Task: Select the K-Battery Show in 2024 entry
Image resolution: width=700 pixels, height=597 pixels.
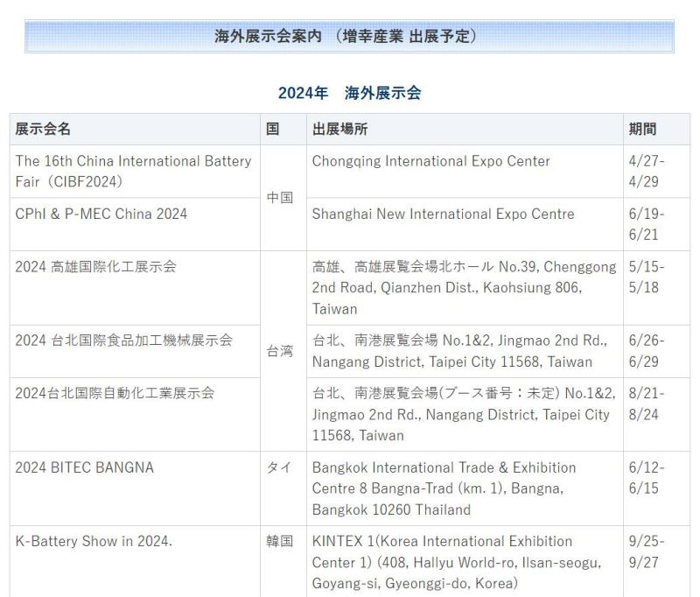Action: 94,541
